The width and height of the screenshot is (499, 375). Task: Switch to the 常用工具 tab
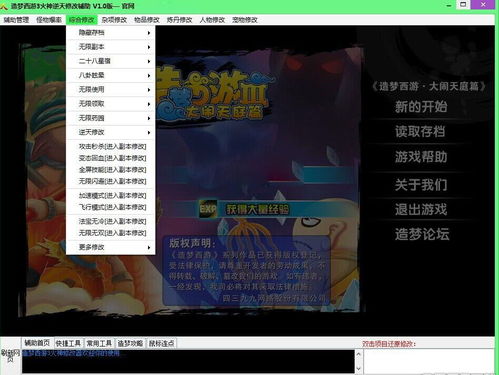click(x=99, y=343)
